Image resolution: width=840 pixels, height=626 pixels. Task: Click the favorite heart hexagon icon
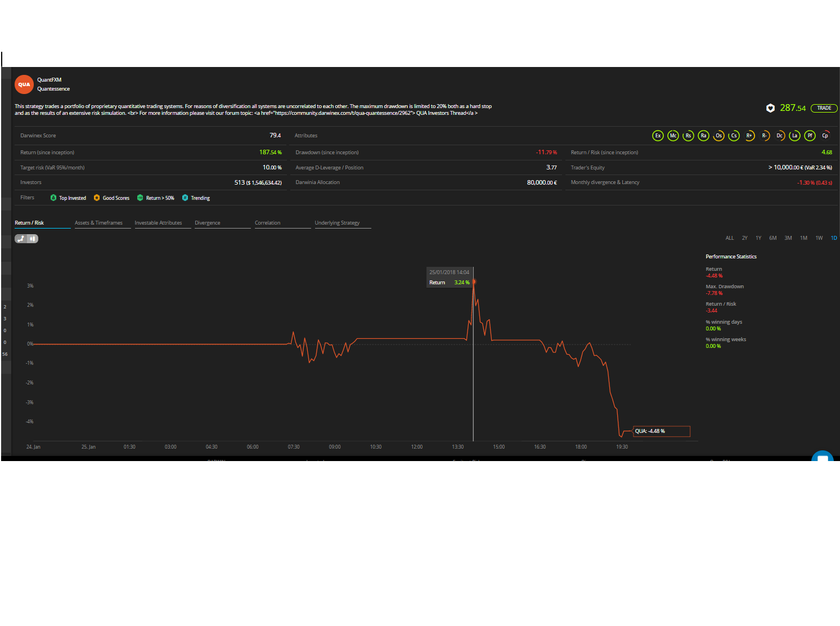click(770, 108)
